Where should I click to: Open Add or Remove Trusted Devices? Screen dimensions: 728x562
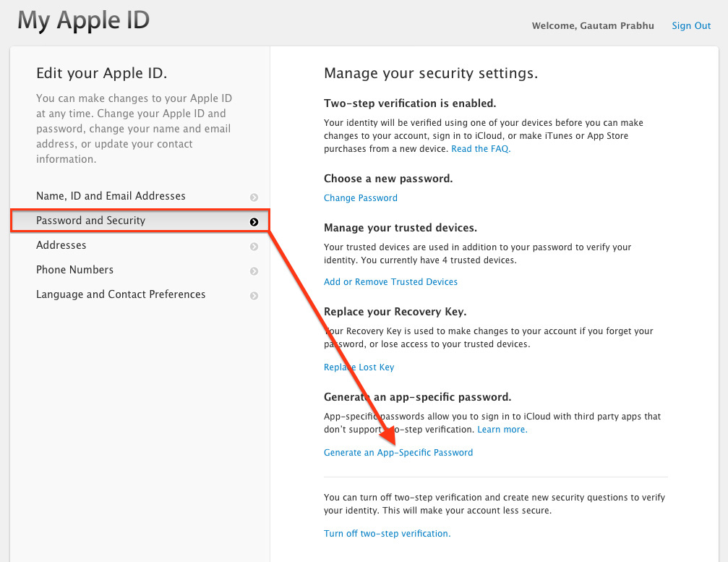(x=390, y=282)
